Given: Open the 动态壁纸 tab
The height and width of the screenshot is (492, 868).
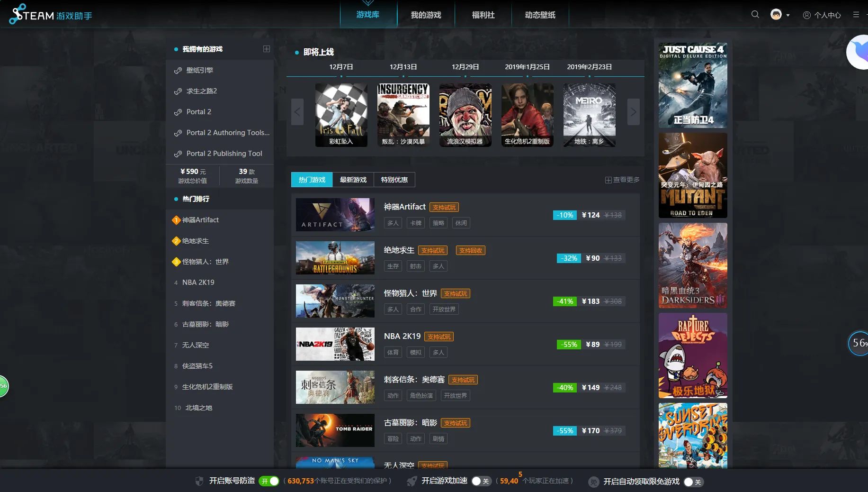Looking at the screenshot, I should (540, 15).
